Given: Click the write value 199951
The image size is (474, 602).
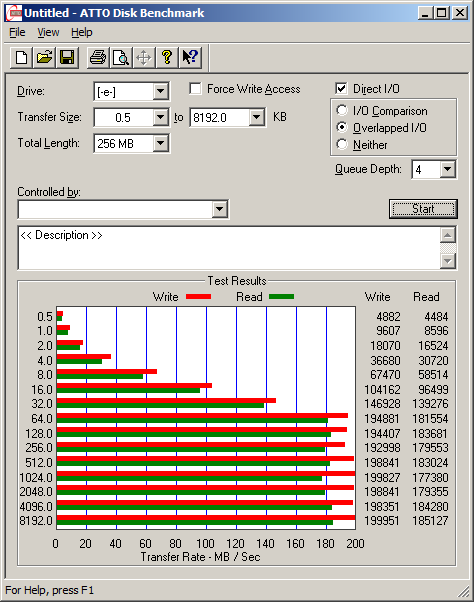Looking at the screenshot, I should click(x=382, y=521).
